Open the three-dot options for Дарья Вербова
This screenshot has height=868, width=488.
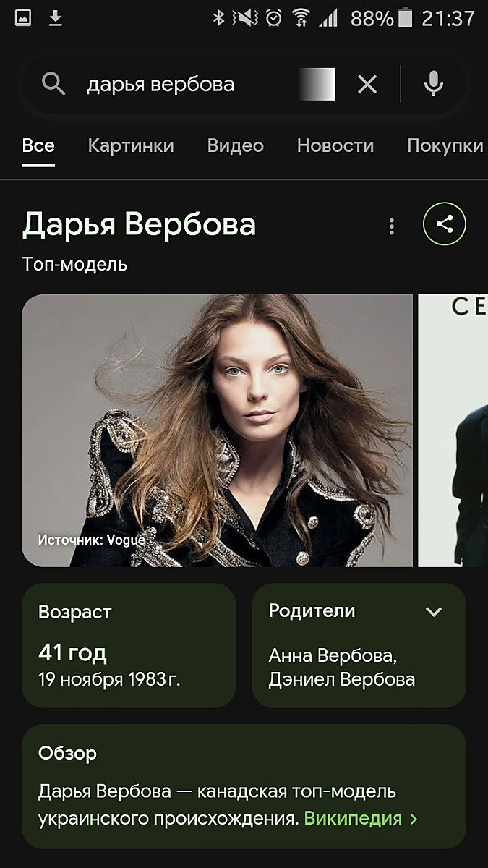pos(392,226)
